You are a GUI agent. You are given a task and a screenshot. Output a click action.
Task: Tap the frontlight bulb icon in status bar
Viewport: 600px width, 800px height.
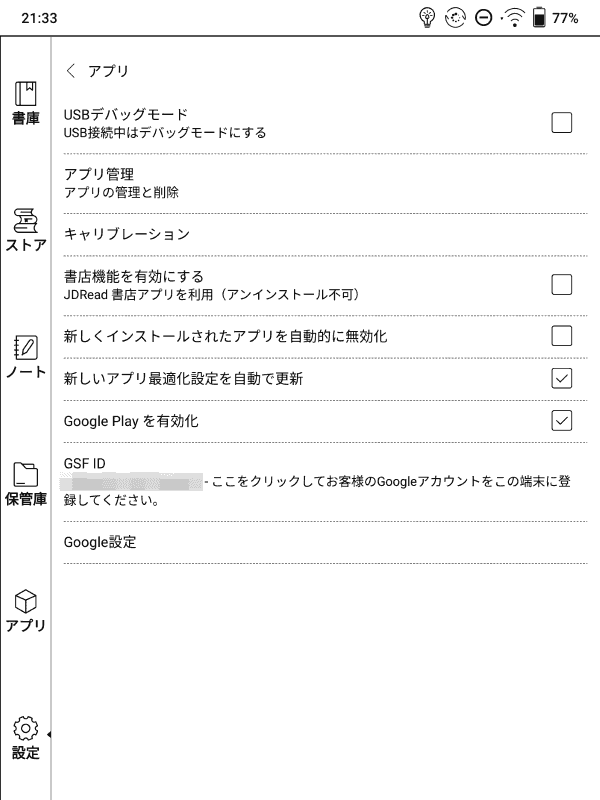[428, 16]
